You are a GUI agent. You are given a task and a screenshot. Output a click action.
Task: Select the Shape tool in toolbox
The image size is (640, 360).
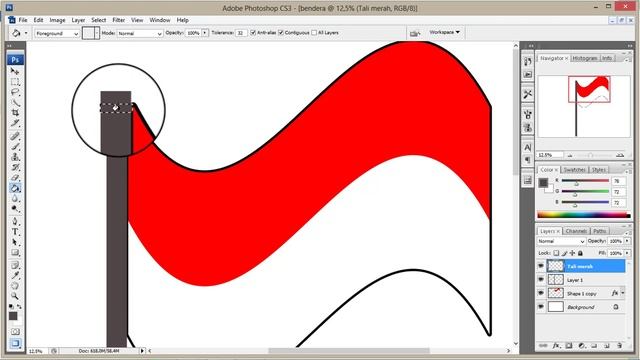[x=15, y=253]
